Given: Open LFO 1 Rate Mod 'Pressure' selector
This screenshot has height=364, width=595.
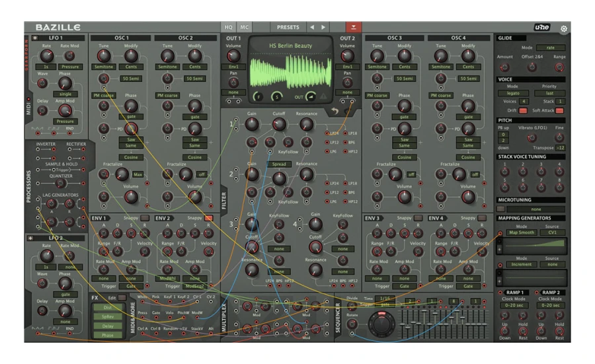Looking at the screenshot, I should [x=70, y=67].
